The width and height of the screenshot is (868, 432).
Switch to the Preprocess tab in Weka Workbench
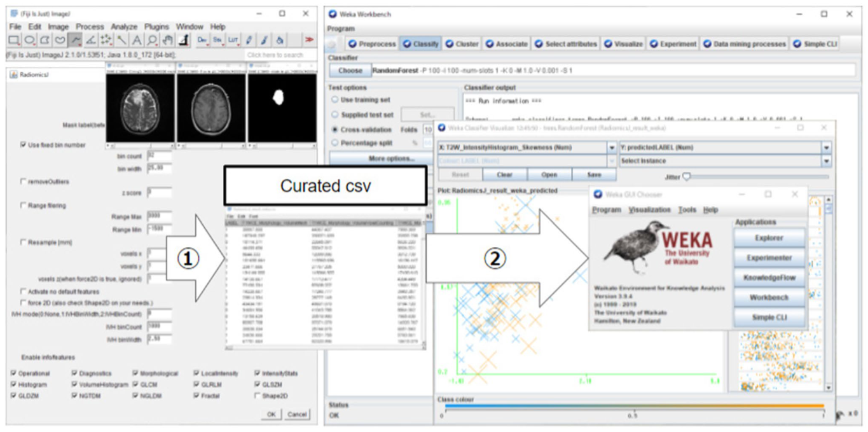click(372, 44)
